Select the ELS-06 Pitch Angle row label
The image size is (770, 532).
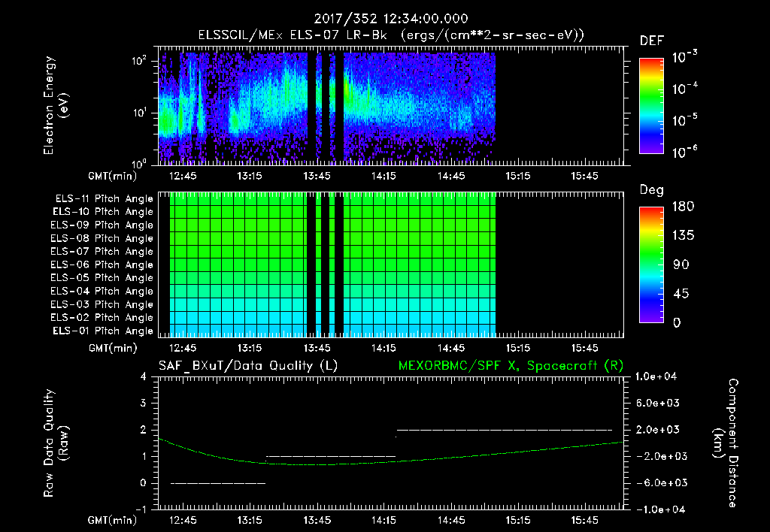(x=102, y=264)
